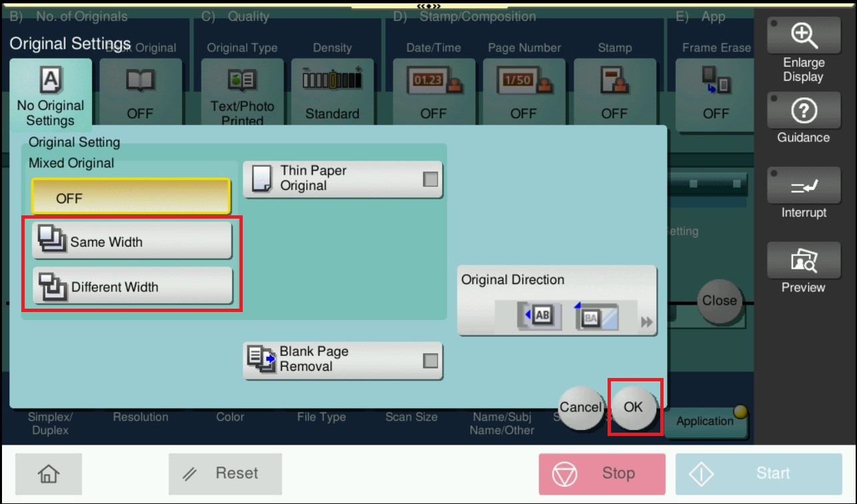Click Cancel to discard original settings
Screen dimensions: 857x504
pyautogui.click(x=580, y=407)
